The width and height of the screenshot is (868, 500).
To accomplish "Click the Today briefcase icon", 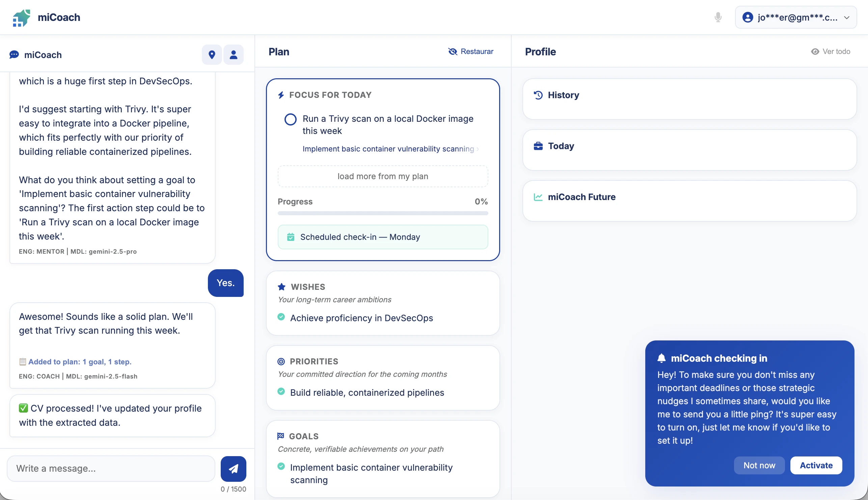I will pos(538,146).
